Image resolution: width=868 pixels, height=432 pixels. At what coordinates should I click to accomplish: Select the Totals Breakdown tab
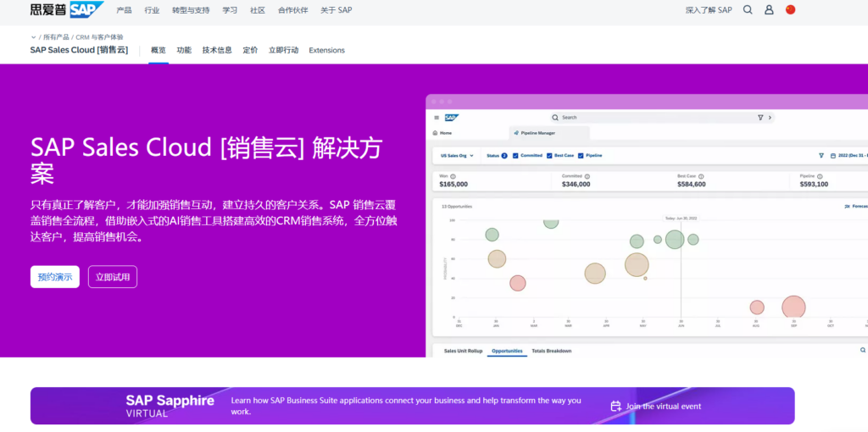pyautogui.click(x=551, y=351)
